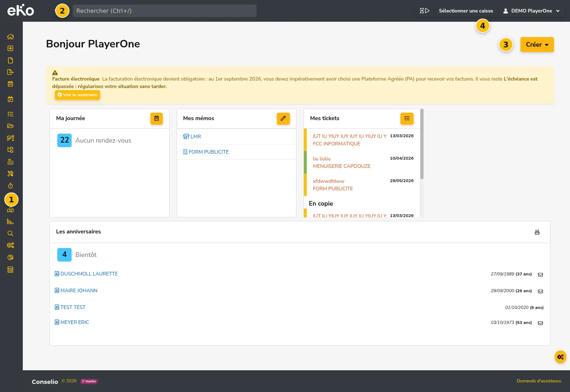Open the calendar grid icon in sidebar
The width and height of the screenshot is (570, 392).
tap(10, 84)
